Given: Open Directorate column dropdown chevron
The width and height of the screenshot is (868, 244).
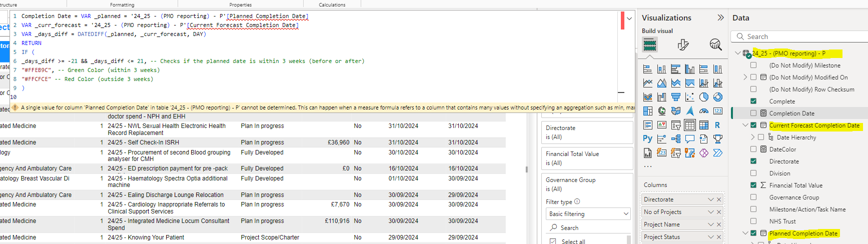Looking at the screenshot, I should (710, 199).
